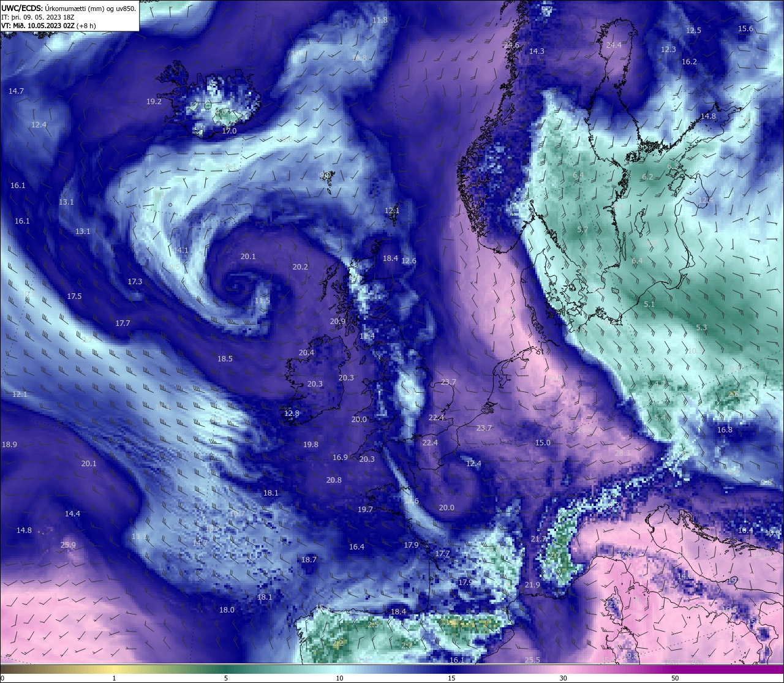
Task: Click the 20.4 value over Ireland
Action: tap(306, 353)
